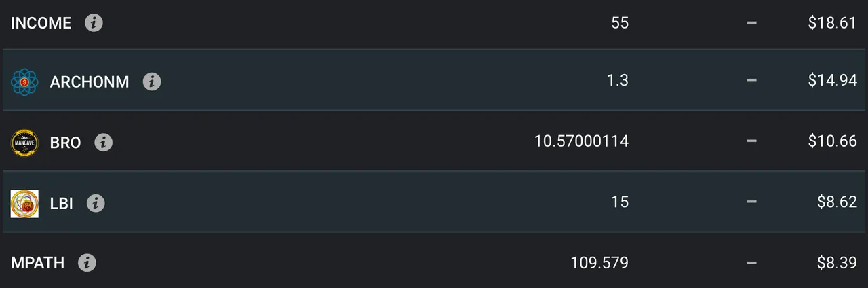868x288 pixels.
Task: Click the ARCHONM balance 1.3
Action: pos(618,81)
